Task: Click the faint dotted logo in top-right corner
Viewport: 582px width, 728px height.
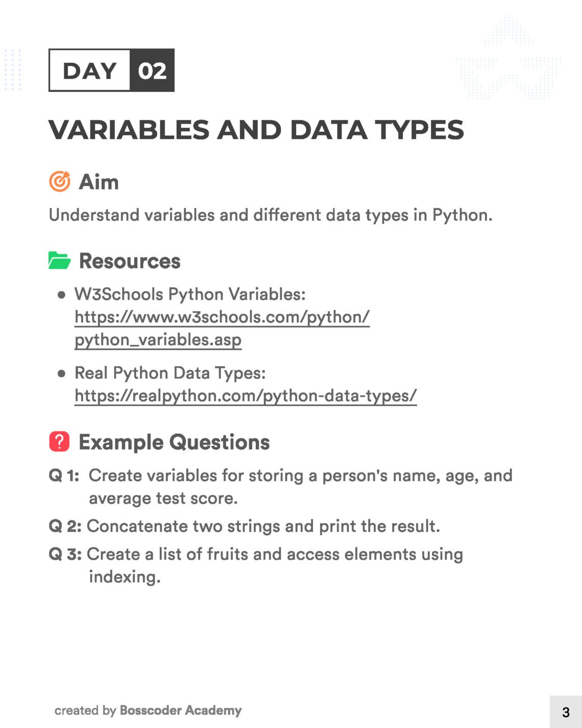Action: pos(508,60)
